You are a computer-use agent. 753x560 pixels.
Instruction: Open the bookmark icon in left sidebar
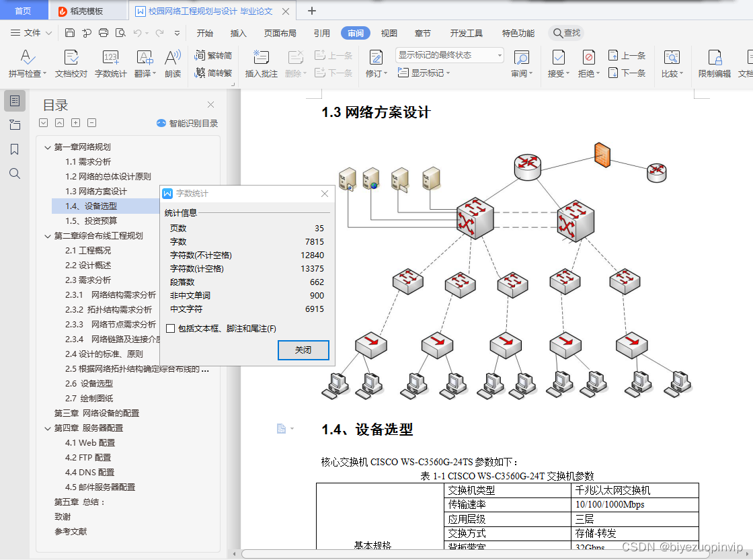tap(15, 149)
